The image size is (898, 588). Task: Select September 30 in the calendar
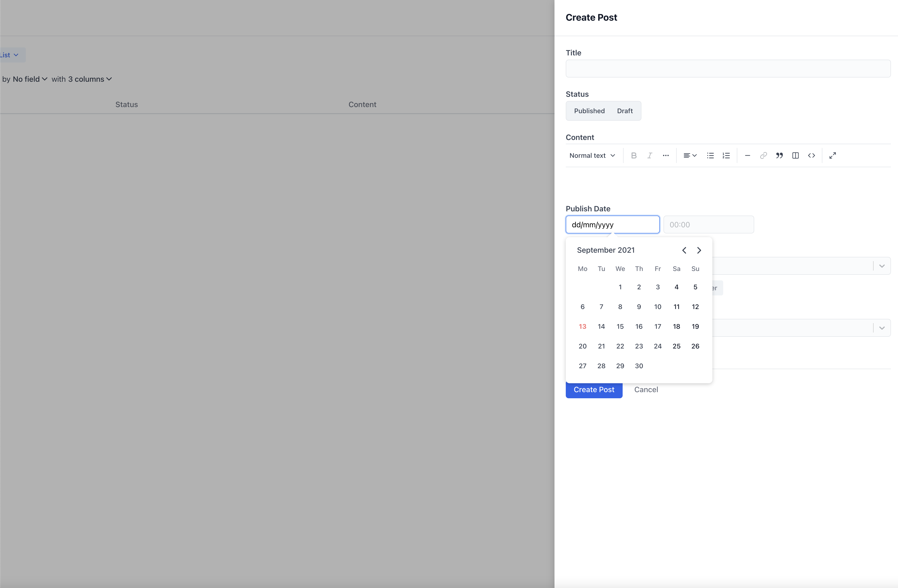(639, 365)
